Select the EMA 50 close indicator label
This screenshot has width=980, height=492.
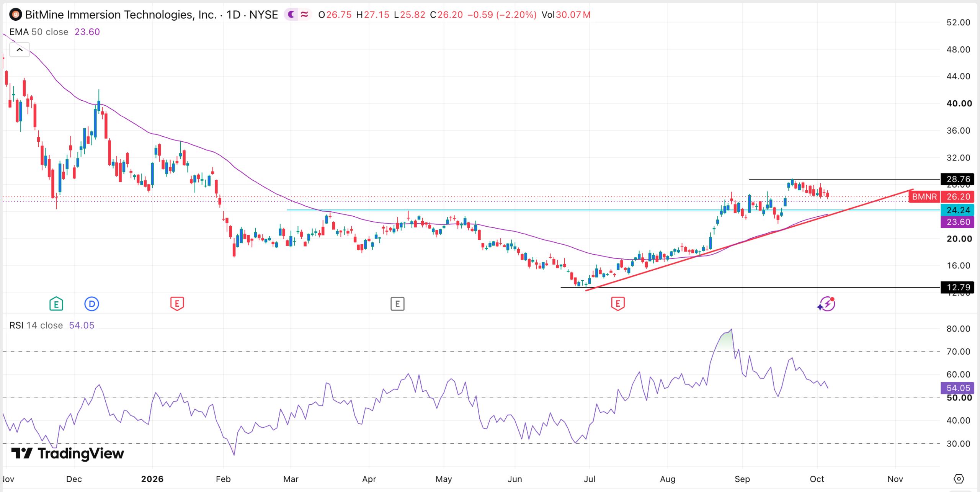click(x=39, y=32)
